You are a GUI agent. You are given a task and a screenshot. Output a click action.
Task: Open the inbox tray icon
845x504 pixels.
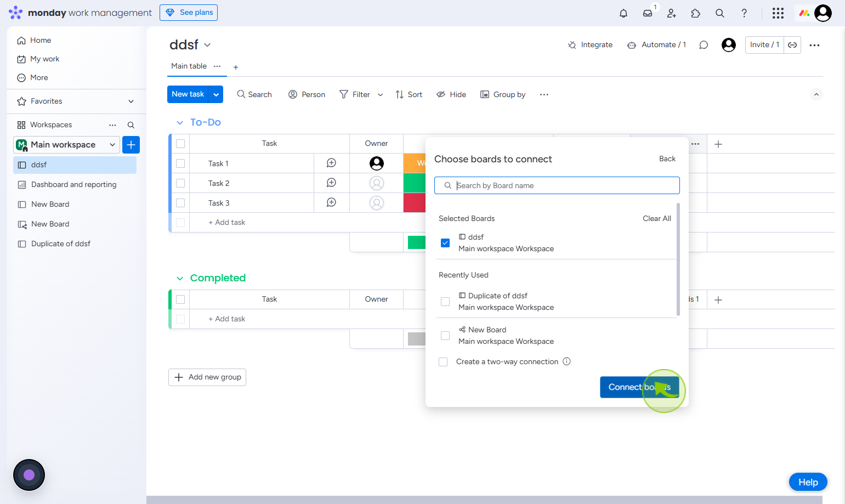coord(648,13)
